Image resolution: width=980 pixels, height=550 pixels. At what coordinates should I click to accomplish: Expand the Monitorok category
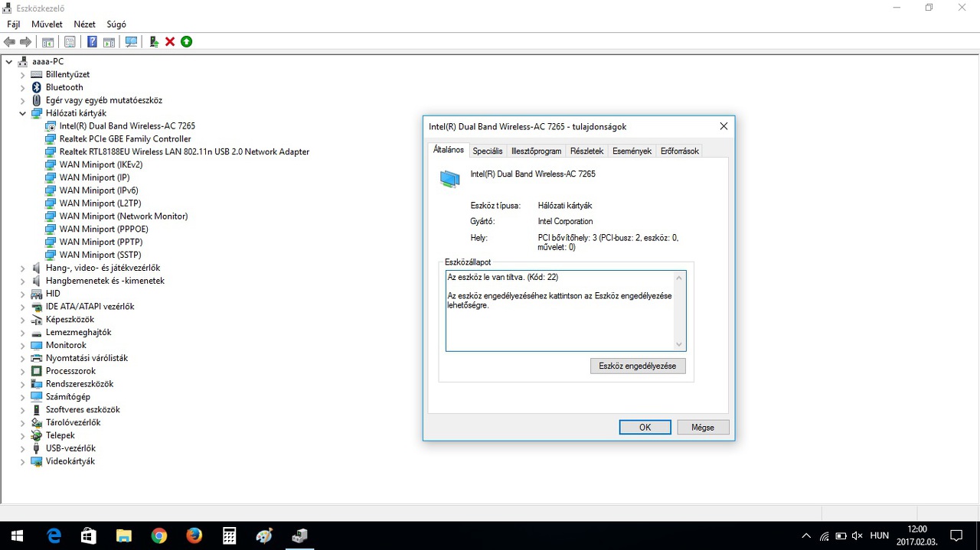coord(23,345)
